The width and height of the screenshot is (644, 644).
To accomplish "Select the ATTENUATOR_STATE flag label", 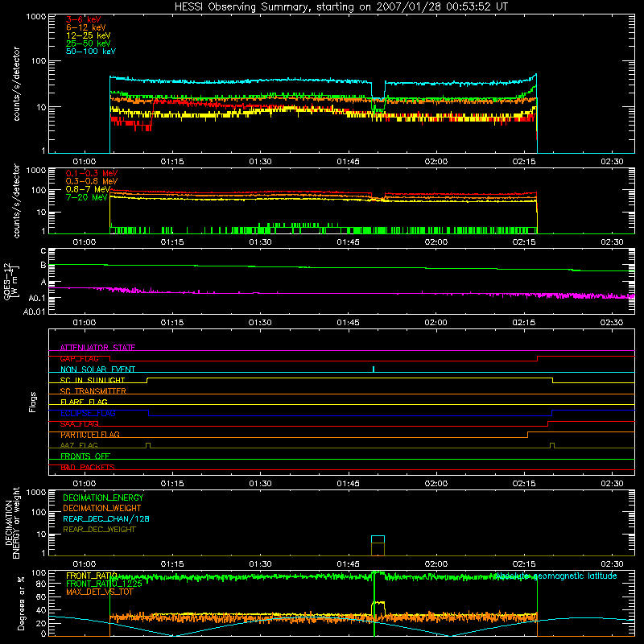I will click(x=97, y=348).
